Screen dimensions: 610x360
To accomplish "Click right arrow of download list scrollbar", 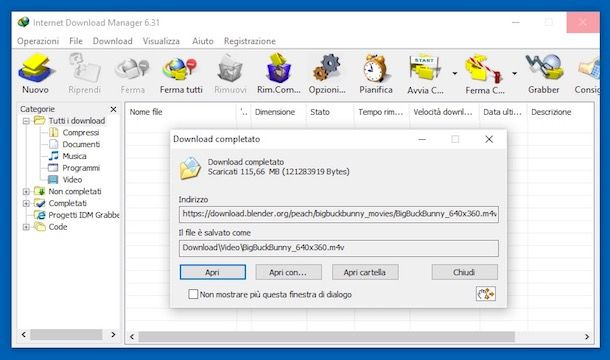I will coord(587,336).
